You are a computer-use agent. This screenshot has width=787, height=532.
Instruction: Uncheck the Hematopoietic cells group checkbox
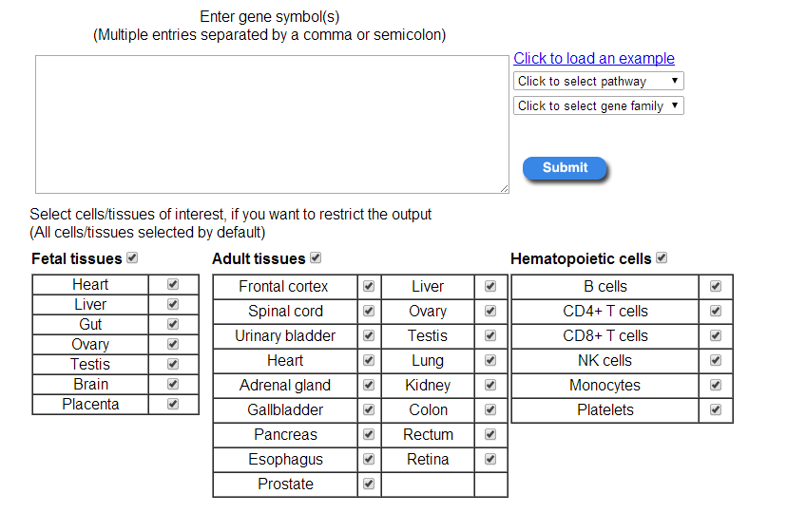pos(662,257)
